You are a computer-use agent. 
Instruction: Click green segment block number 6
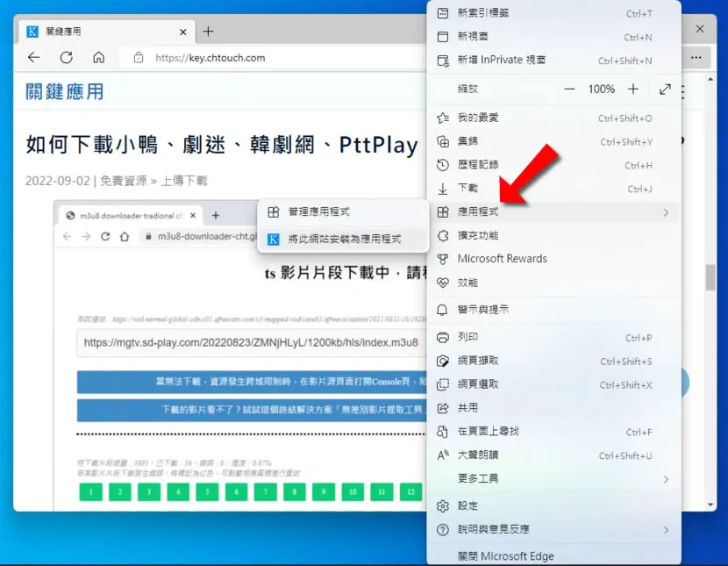click(236, 492)
